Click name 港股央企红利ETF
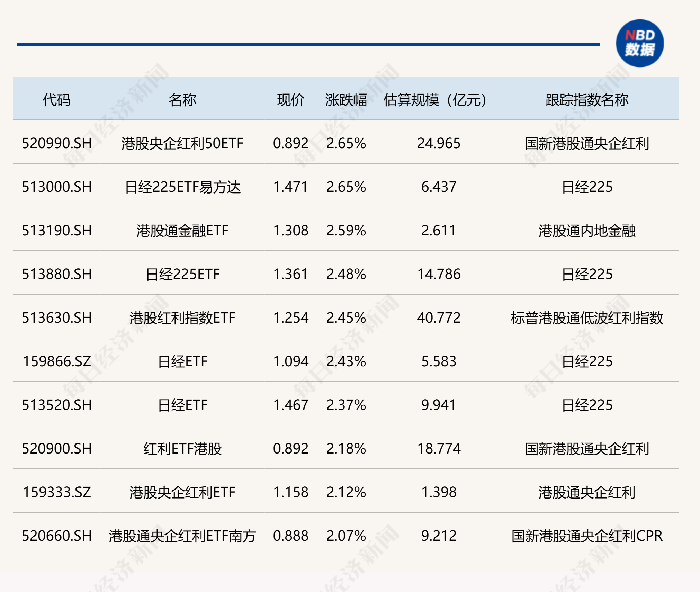Viewport: 700px width, 592px height. click(x=182, y=492)
